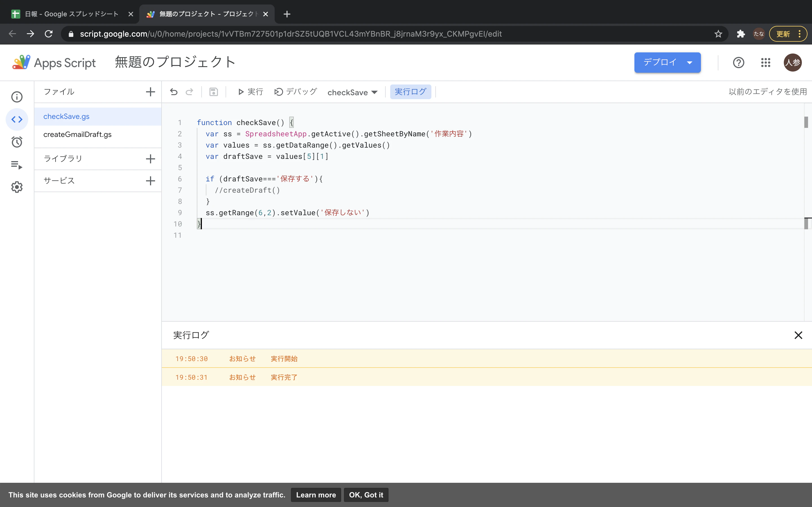The width and height of the screenshot is (812, 507).
Task: Start debugging with デバッグ
Action: (295, 92)
